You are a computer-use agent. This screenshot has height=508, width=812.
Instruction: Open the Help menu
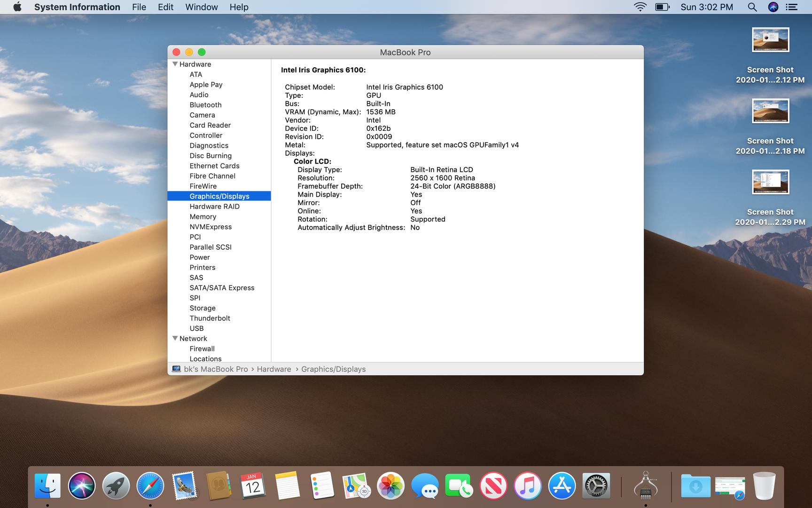click(239, 7)
